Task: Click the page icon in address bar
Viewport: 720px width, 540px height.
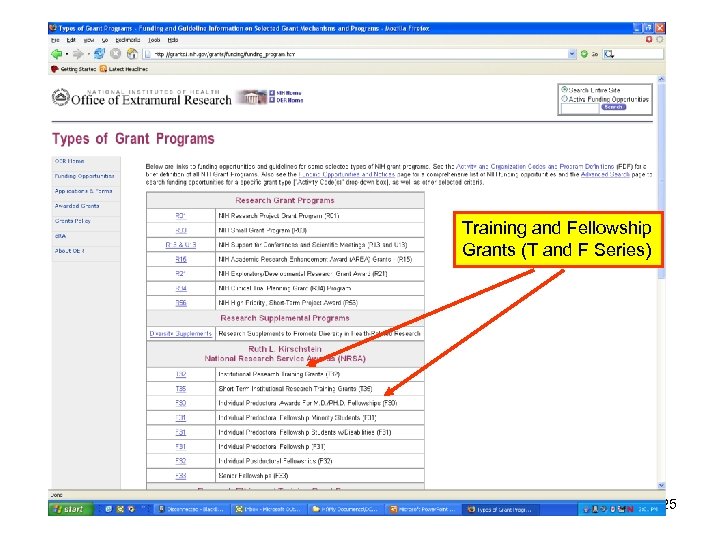Action: pos(147,54)
